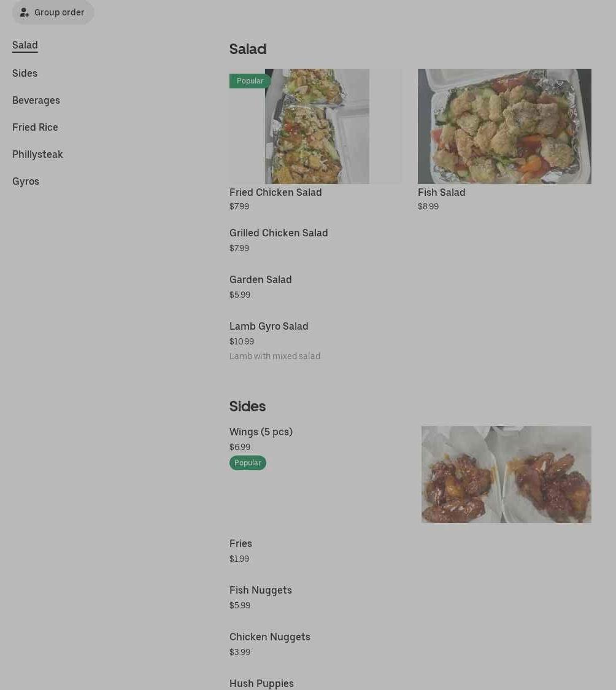This screenshot has height=690, width=616.
Task: Jump to the Sides category
Action: coord(25,73)
